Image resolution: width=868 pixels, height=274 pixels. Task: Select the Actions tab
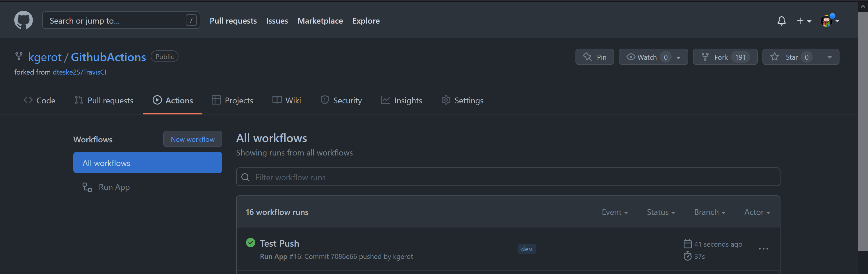tap(172, 100)
